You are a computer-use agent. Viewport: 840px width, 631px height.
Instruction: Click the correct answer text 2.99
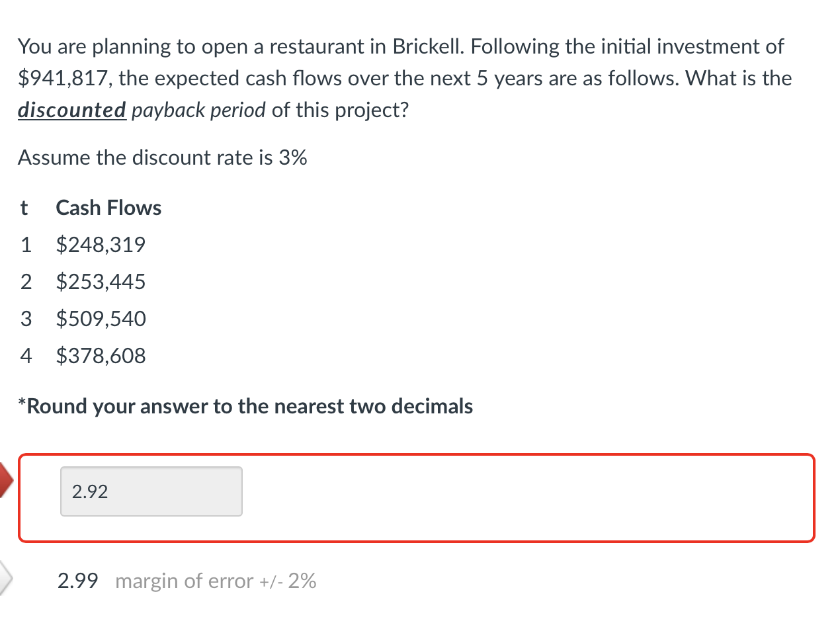click(x=77, y=581)
